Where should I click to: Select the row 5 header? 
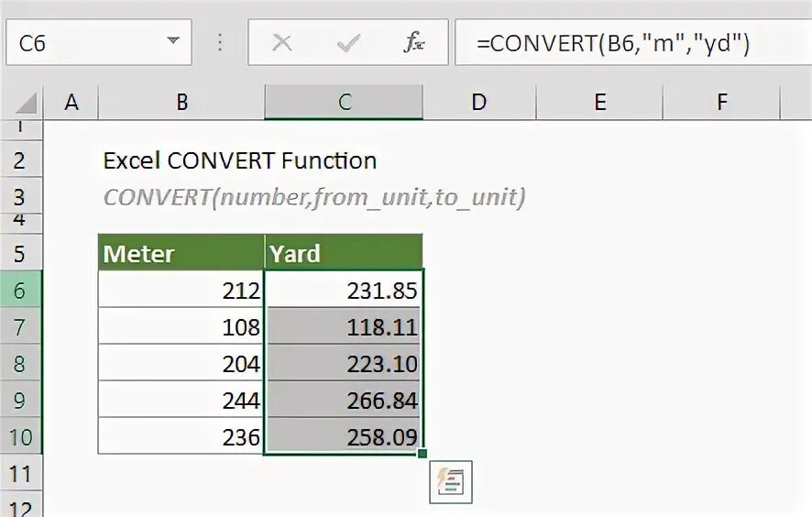pos(21,253)
